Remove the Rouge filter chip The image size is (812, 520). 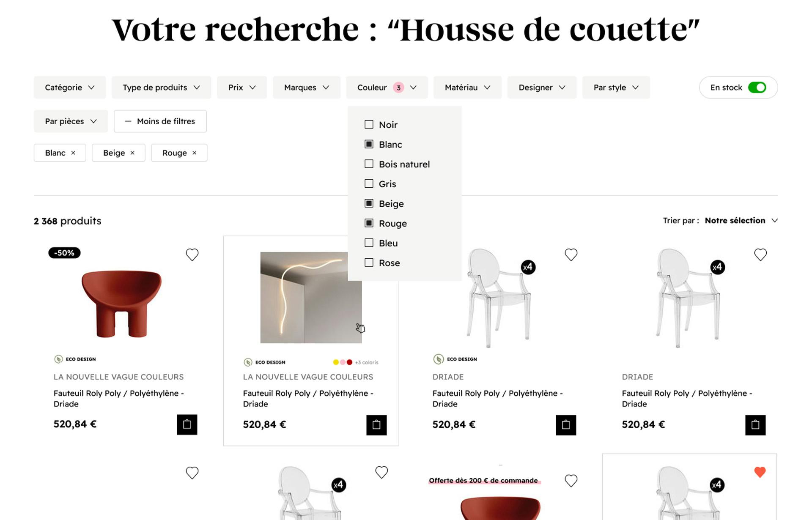pos(195,153)
